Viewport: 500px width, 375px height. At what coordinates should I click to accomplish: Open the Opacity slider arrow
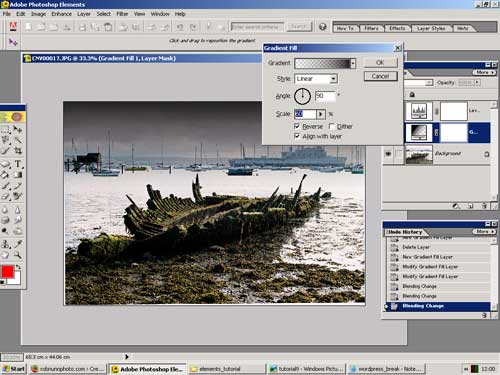click(x=477, y=82)
